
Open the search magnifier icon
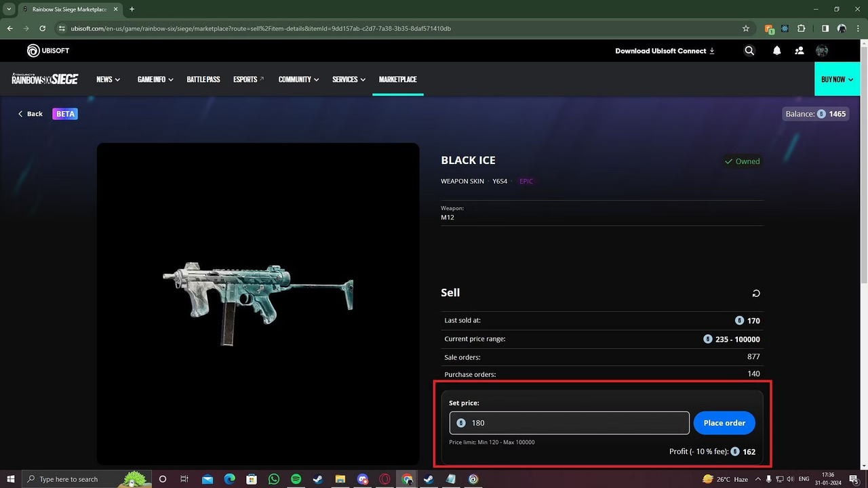coord(749,51)
